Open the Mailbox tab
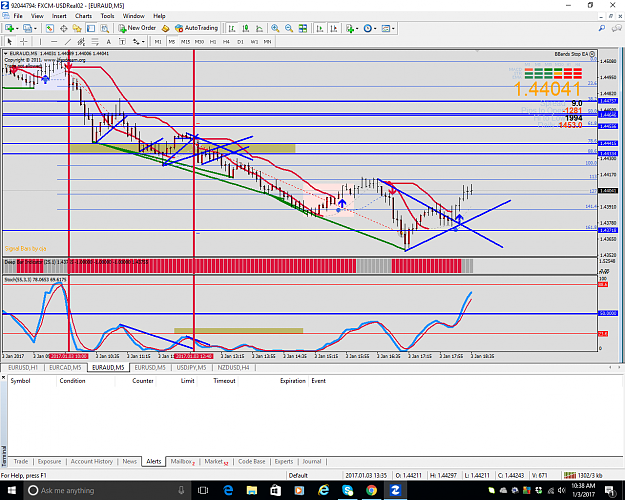This screenshot has height=500, width=625. point(183,461)
